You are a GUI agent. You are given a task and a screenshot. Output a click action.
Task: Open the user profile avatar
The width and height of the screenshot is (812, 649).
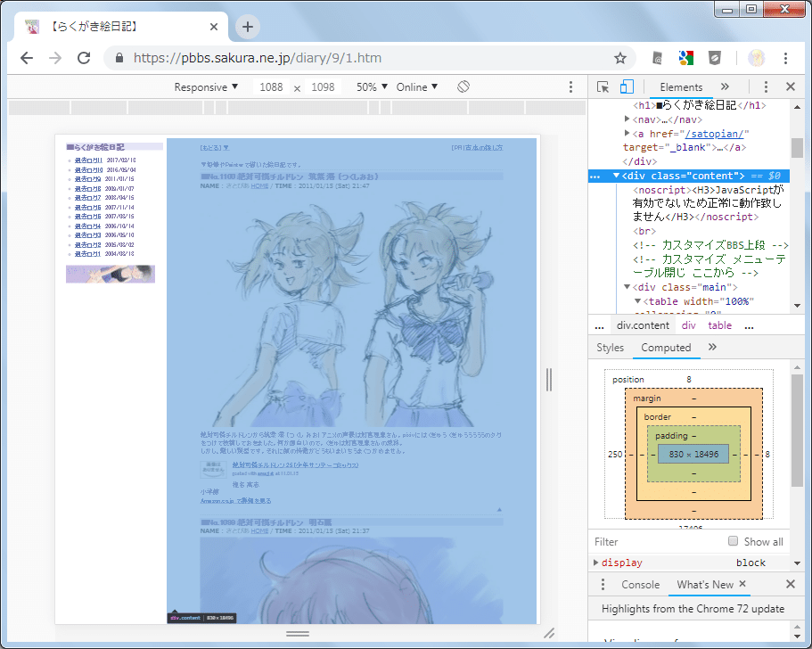coord(756,58)
